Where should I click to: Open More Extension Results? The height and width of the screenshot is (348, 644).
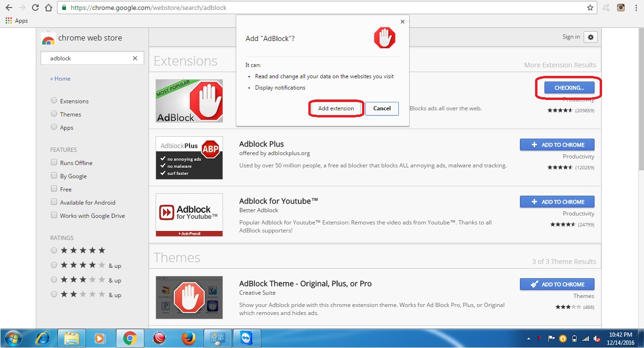pyautogui.click(x=560, y=65)
